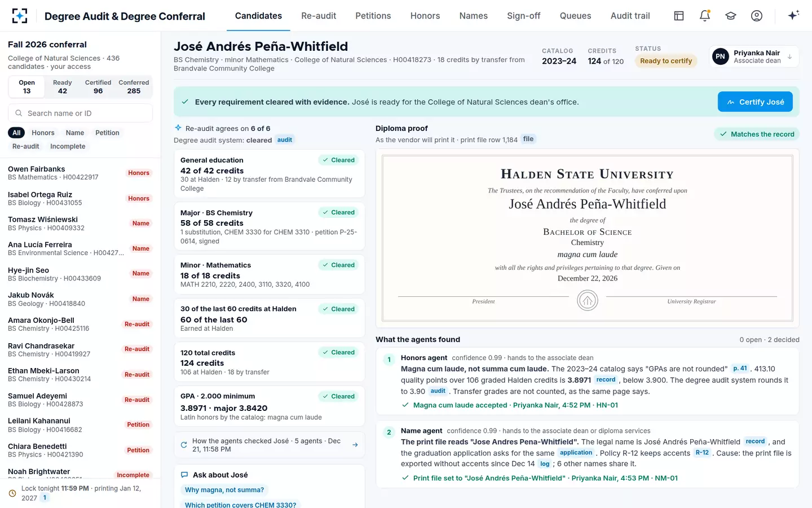The width and height of the screenshot is (812, 508).
Task: Click the Ask about José chat icon
Action: click(x=184, y=475)
